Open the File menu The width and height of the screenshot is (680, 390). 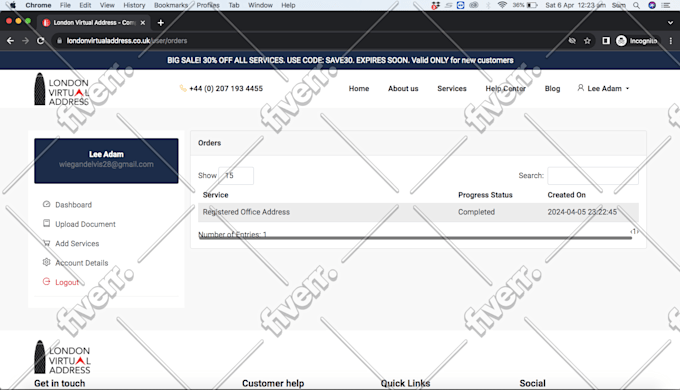[65, 5]
